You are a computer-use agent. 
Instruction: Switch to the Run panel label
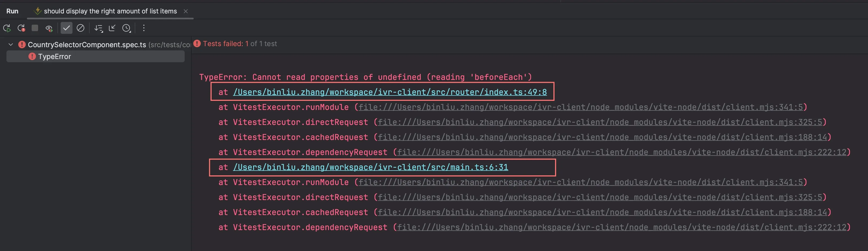pos(12,11)
